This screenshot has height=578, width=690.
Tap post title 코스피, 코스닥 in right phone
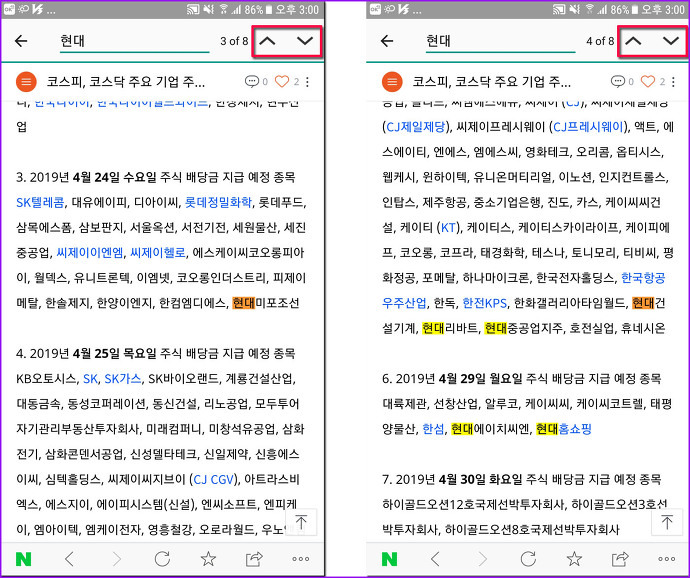click(x=492, y=82)
